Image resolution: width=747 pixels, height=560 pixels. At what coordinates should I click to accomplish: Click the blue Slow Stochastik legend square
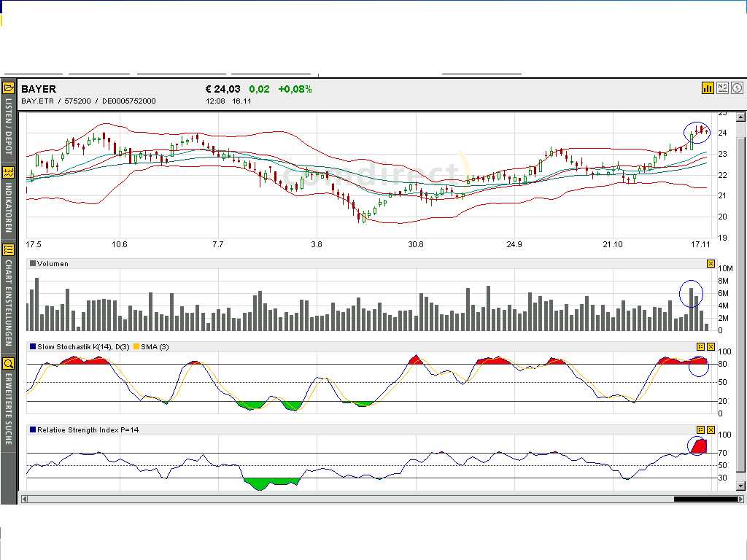[x=33, y=346]
